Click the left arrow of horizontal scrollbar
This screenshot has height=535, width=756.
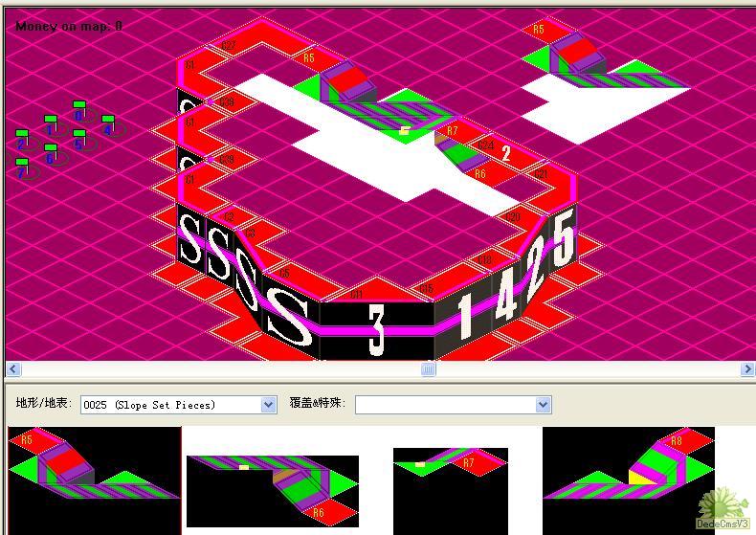click(x=13, y=369)
